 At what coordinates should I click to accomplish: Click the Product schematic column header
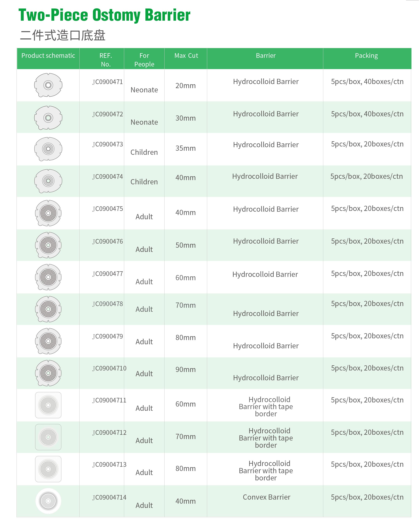click(48, 56)
